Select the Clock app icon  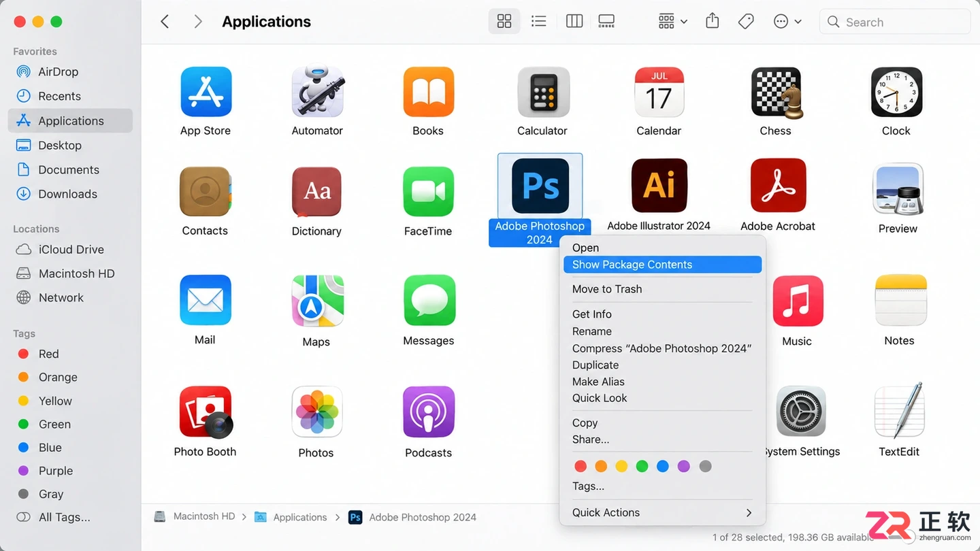(x=896, y=92)
